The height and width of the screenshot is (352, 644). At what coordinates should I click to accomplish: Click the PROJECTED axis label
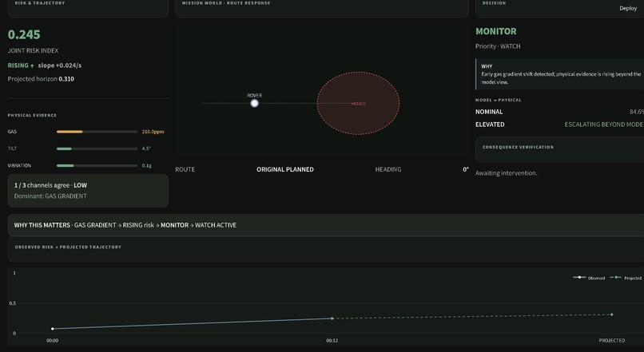click(x=612, y=341)
